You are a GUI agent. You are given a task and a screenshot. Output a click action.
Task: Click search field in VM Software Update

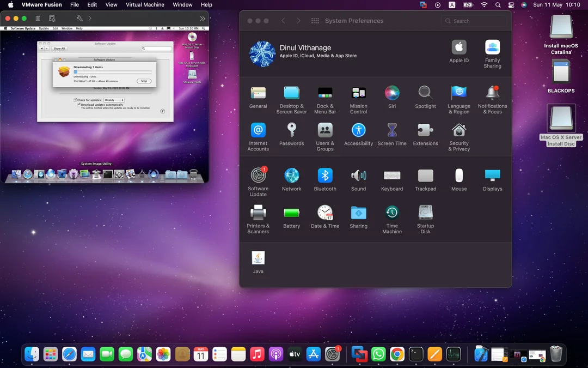click(x=156, y=49)
